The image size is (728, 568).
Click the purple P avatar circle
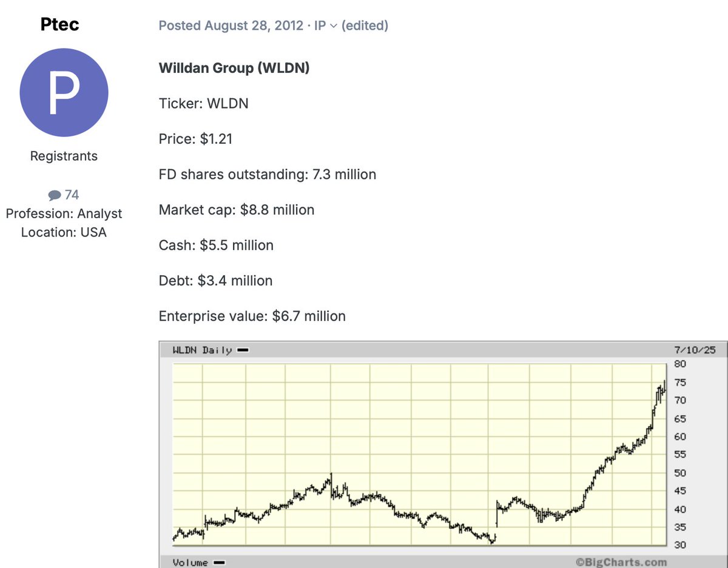[64, 93]
